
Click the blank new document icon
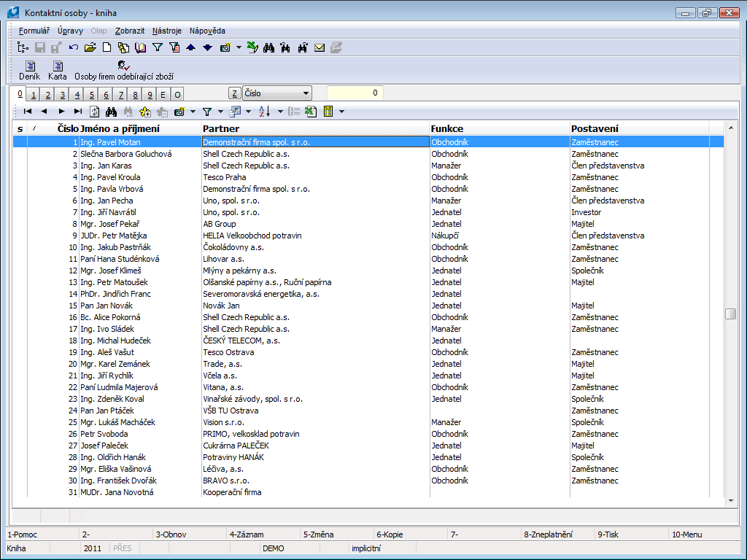(x=107, y=48)
